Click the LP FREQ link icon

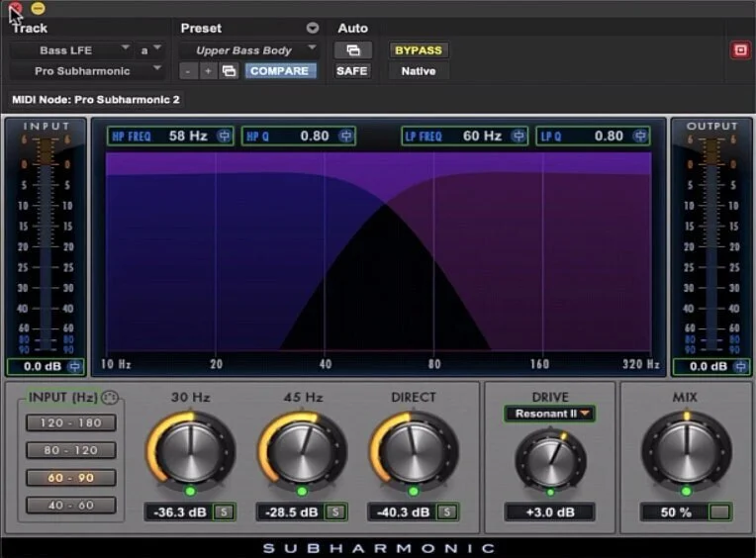coord(518,136)
